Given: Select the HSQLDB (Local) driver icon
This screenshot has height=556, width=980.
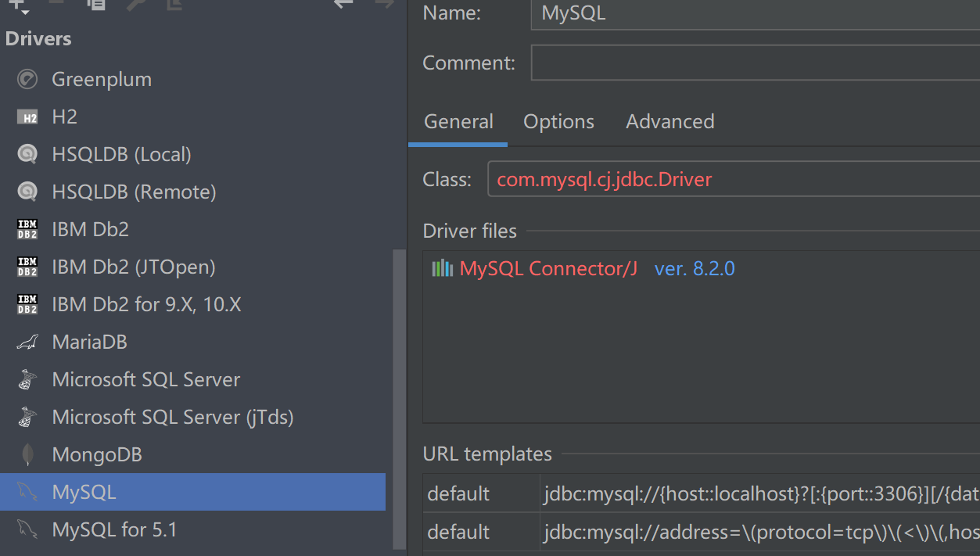Looking at the screenshot, I should coord(27,154).
